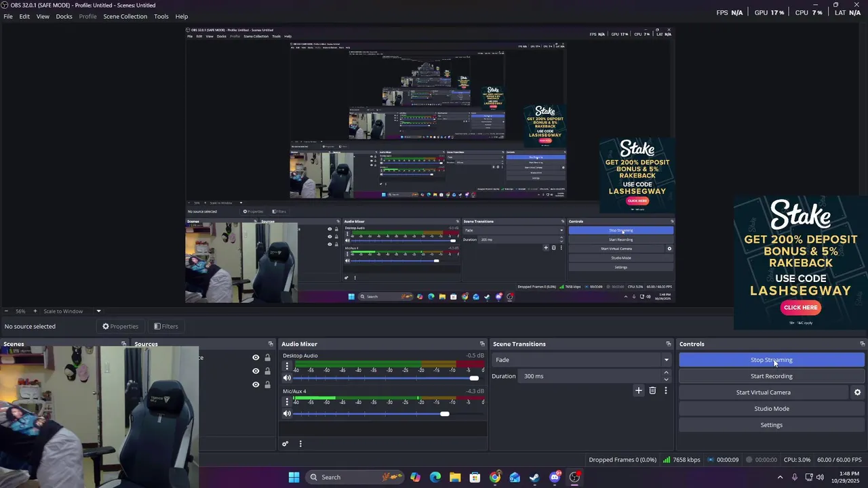
Task: Remove transition with trash icon
Action: (652, 390)
